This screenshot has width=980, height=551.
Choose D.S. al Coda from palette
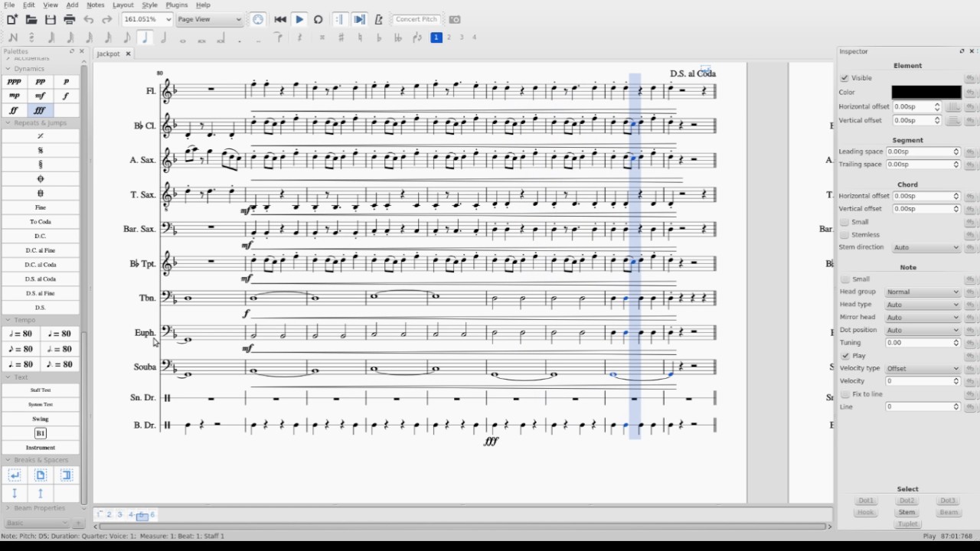41,279
